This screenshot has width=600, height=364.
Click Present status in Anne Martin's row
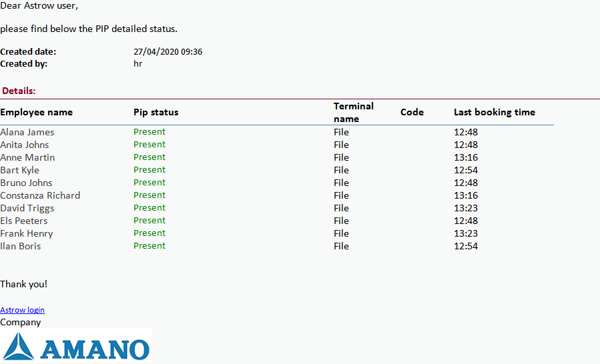[149, 157]
